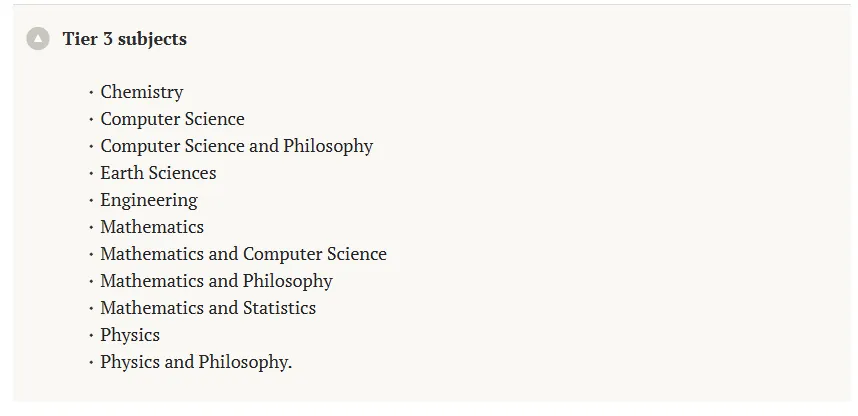Click Physics and Philosophy item

click(196, 362)
